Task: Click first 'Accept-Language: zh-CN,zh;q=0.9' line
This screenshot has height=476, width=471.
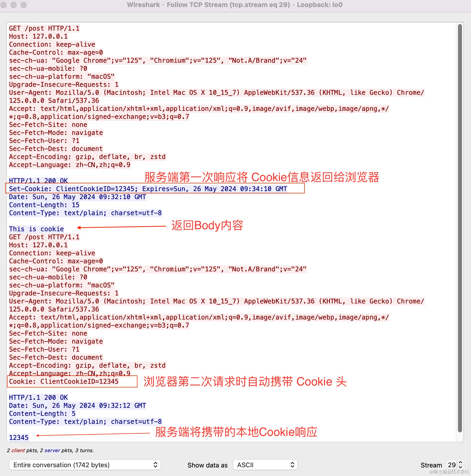Action: [x=70, y=165]
